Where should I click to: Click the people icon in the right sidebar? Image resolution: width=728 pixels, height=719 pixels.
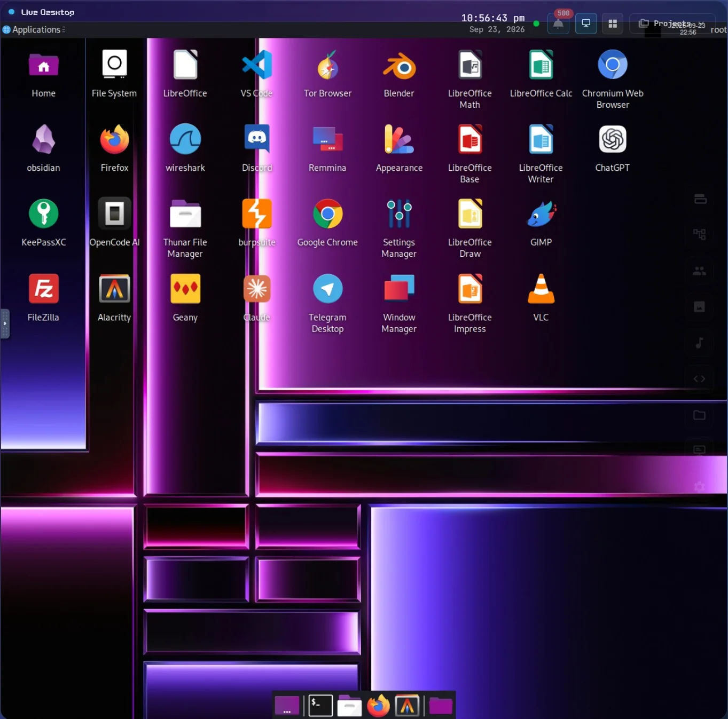699,271
